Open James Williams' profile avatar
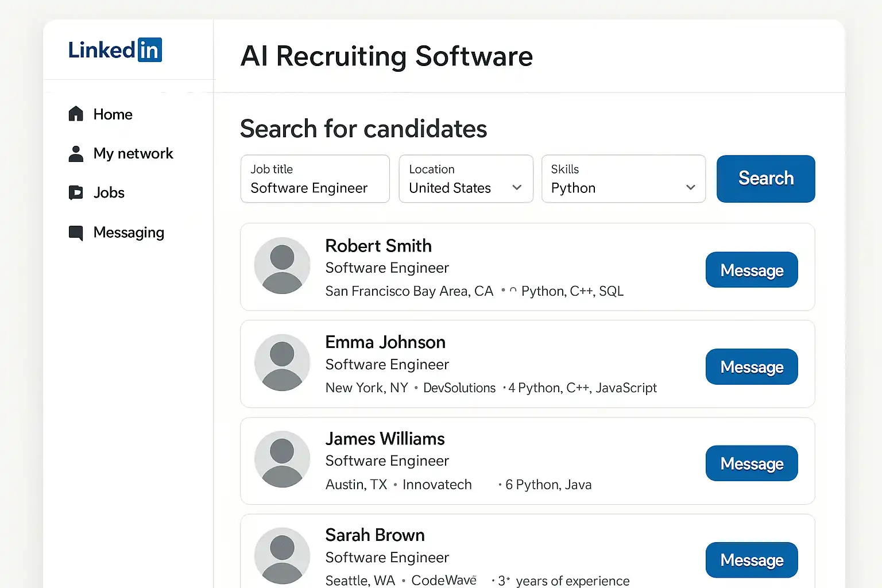 click(x=282, y=459)
